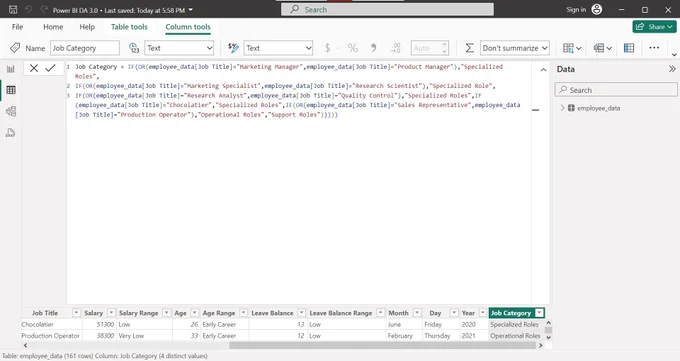
Task: Open the Format dropdown
Action: [278, 48]
